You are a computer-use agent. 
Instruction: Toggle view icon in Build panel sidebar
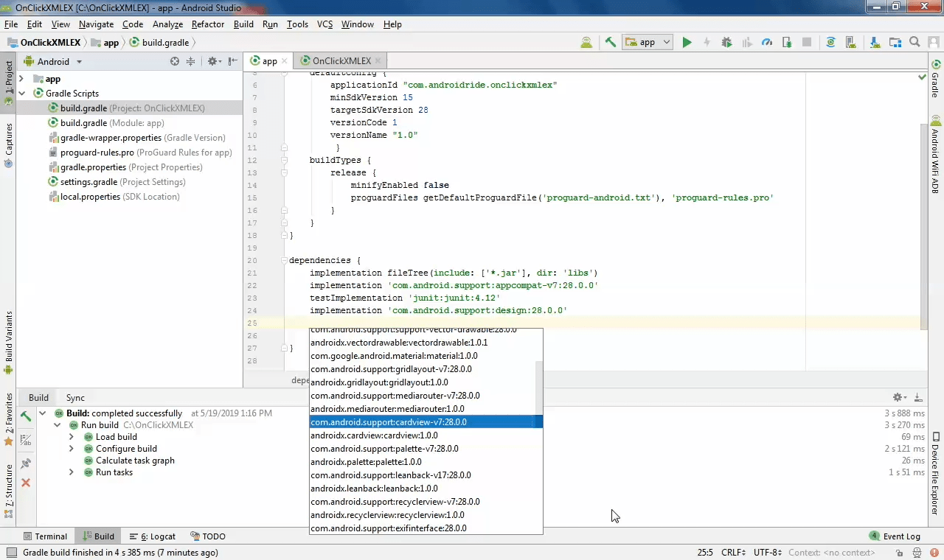point(26,440)
